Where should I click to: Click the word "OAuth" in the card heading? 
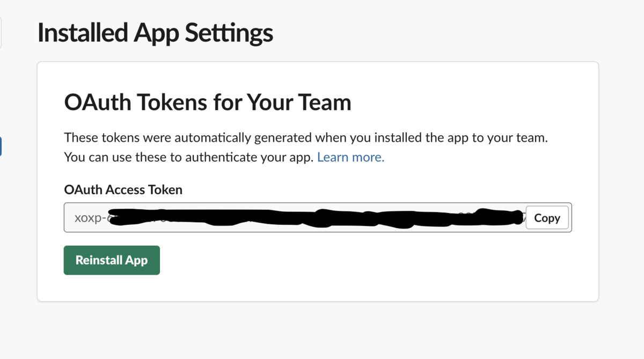(x=97, y=102)
